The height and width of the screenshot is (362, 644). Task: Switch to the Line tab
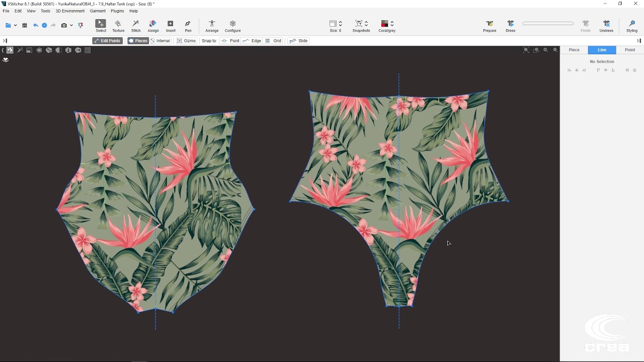(602, 50)
